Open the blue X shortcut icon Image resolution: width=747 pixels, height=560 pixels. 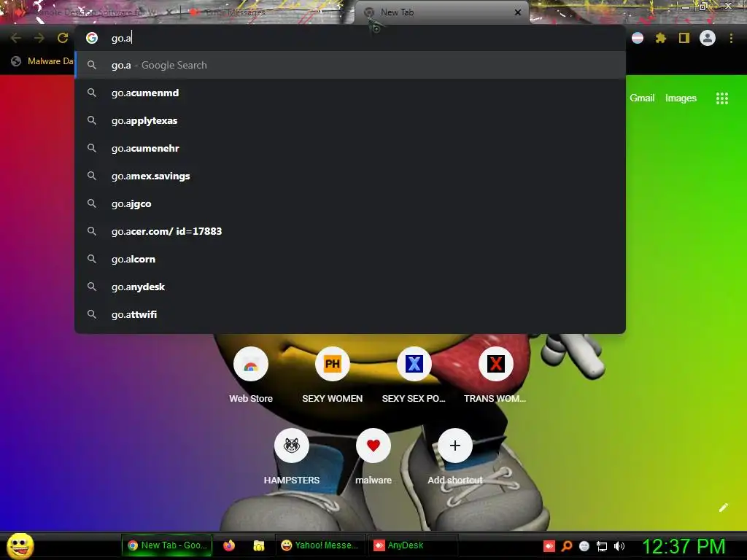pyautogui.click(x=414, y=365)
